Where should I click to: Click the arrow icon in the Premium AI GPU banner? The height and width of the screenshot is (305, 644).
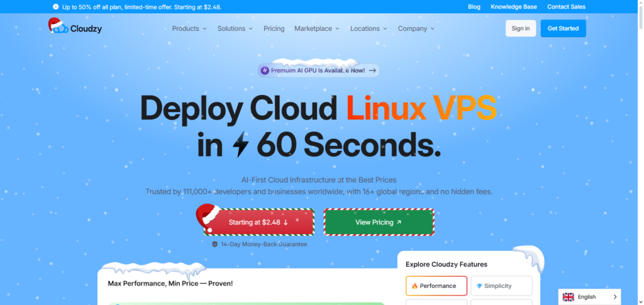click(372, 70)
